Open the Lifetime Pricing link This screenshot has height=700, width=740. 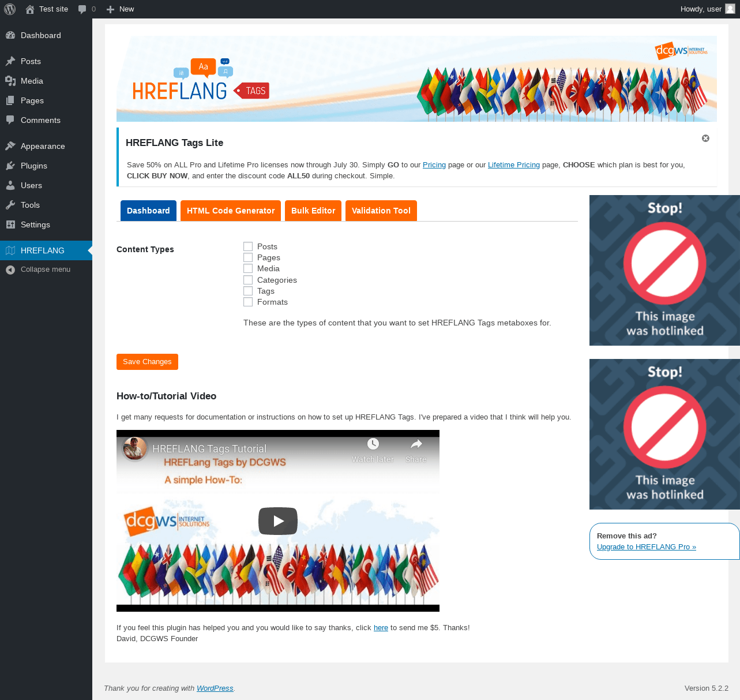tap(514, 165)
